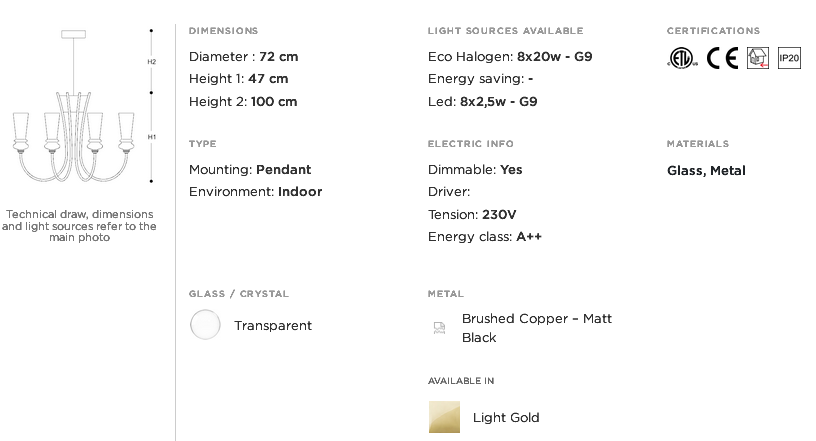
Task: Click the Technical draw caption text
Action: pyautogui.click(x=79, y=226)
